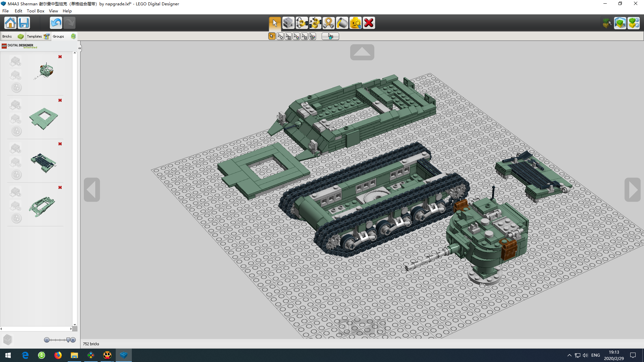Open the View menu
644x362 pixels.
click(53, 11)
